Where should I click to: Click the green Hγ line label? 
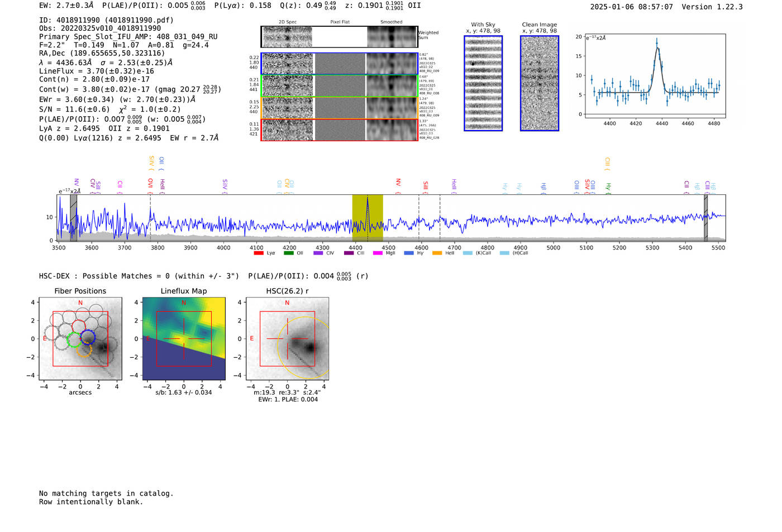[608, 188]
